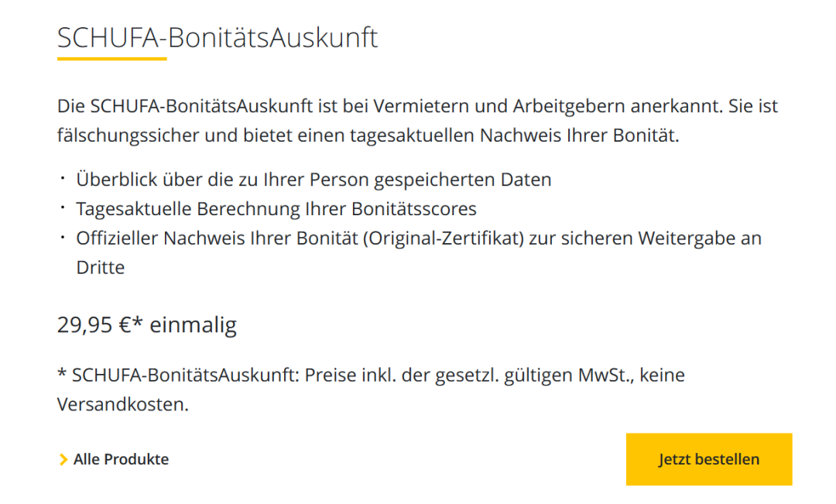This screenshot has width=836, height=504.
Task: Select the Überblick über gespeicherte Daten bullet
Action: coord(313,180)
